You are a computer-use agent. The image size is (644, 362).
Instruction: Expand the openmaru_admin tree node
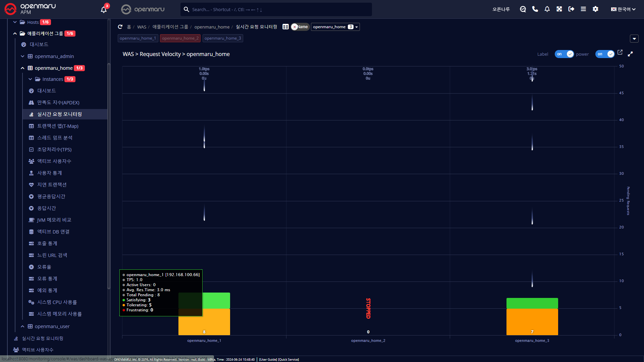pyautogui.click(x=22, y=56)
